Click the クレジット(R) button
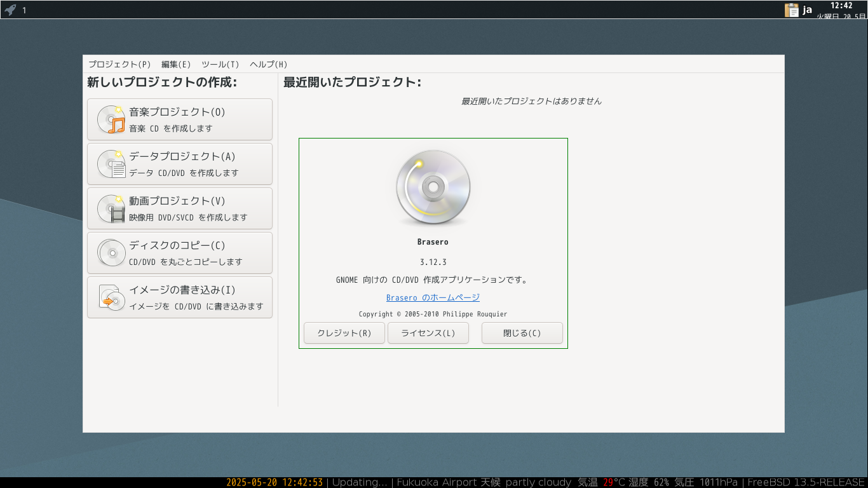868x488 pixels. (x=344, y=333)
